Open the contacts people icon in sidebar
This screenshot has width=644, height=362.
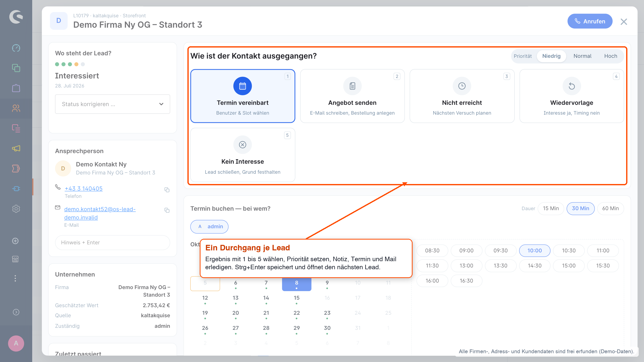(16, 108)
